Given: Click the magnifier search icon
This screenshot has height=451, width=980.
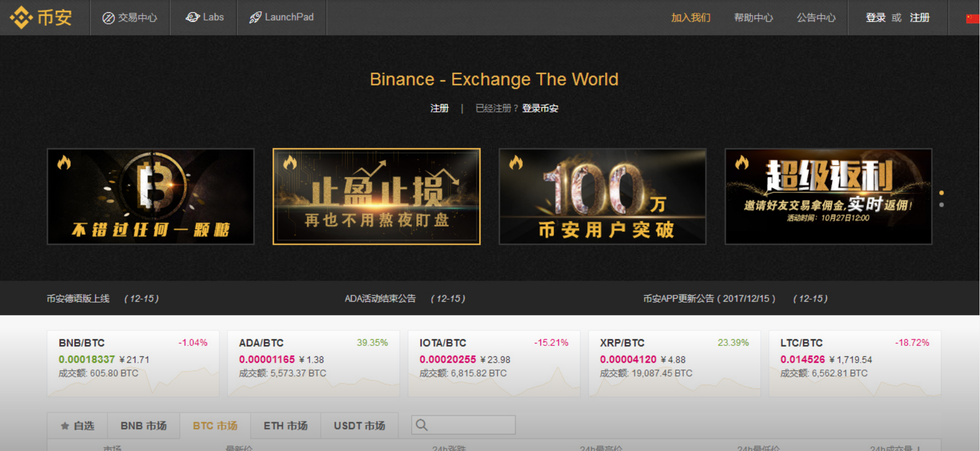Looking at the screenshot, I should click(x=422, y=425).
